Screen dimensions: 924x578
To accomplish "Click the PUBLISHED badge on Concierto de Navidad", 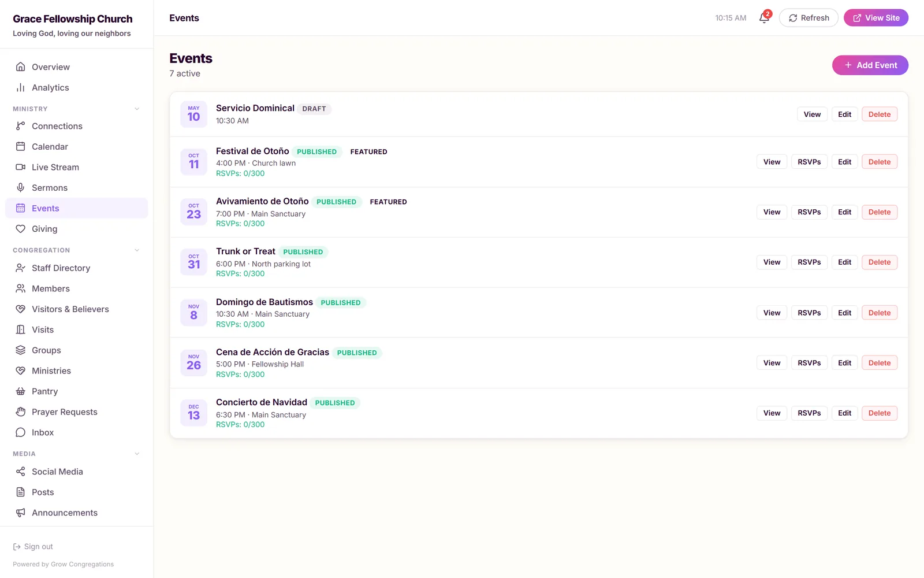I will [335, 403].
